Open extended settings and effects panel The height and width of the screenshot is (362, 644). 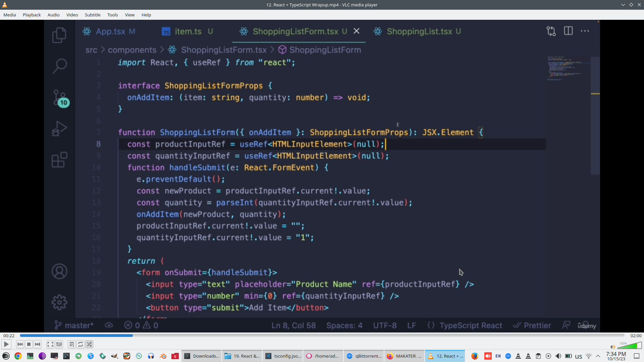coord(59,344)
